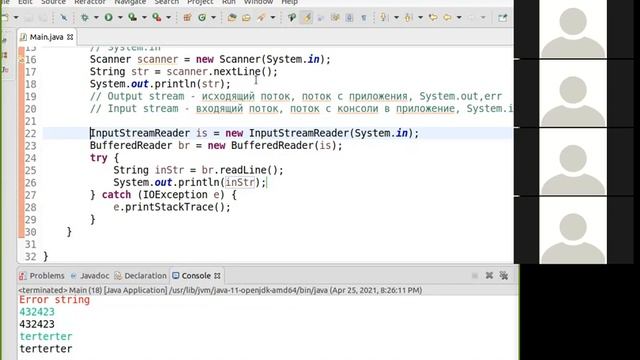Click the Save icon in toolbar
Screen dimensions: 640x360
coord(28,18)
